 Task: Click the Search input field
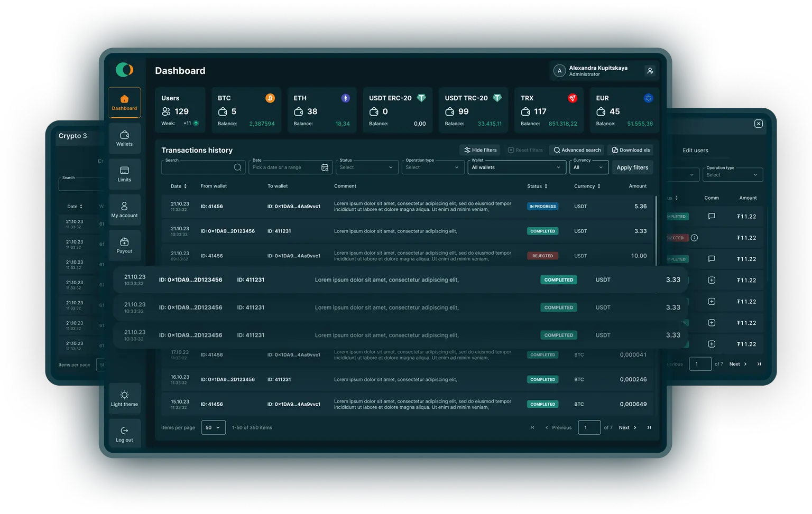coord(203,167)
